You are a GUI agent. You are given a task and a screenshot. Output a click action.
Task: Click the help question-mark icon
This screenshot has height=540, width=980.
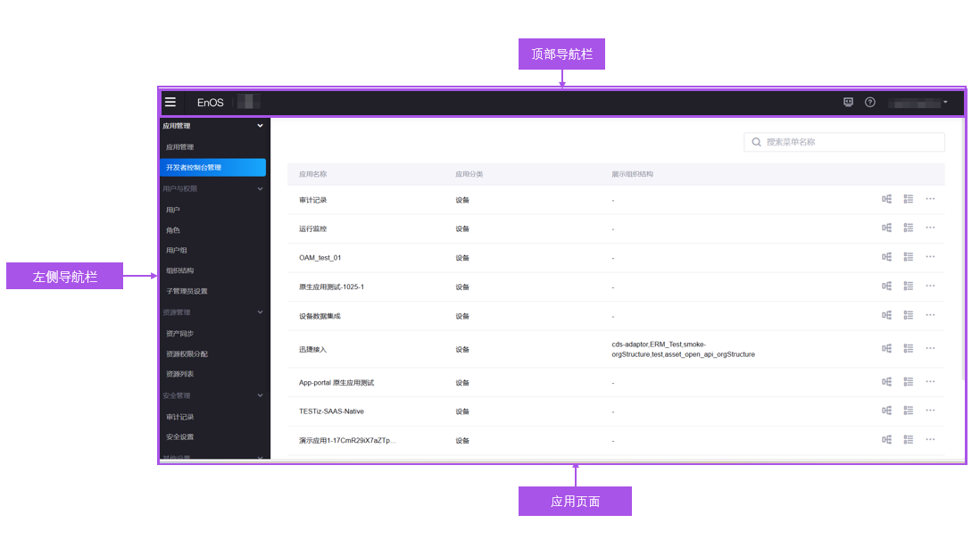870,102
